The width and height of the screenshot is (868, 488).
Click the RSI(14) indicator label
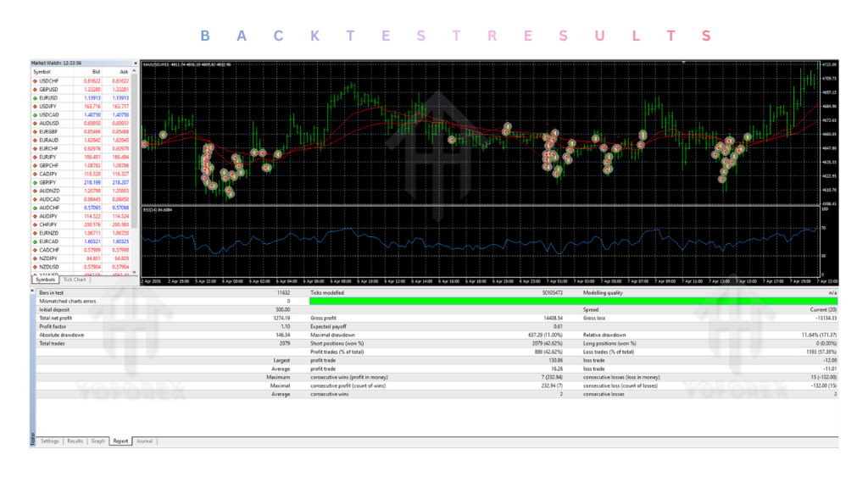click(158, 210)
